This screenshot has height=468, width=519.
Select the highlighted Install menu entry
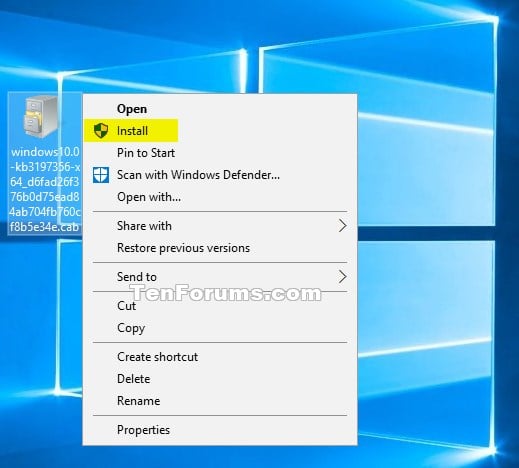pyautogui.click(x=131, y=130)
